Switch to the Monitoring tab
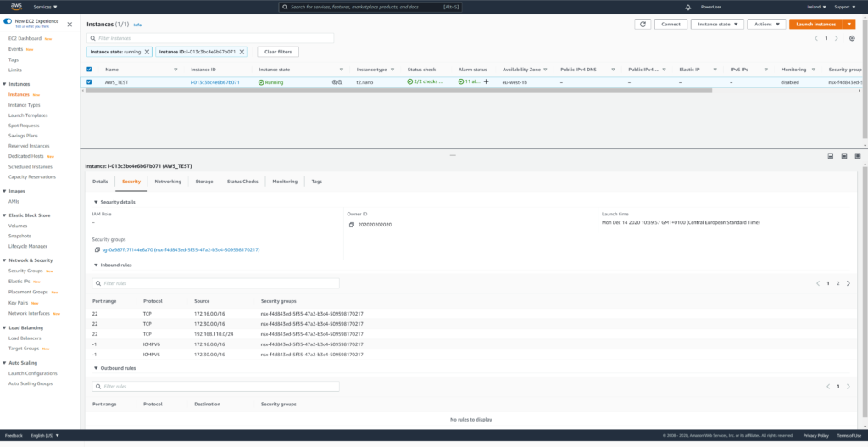This screenshot has height=447, width=868. [x=285, y=182]
